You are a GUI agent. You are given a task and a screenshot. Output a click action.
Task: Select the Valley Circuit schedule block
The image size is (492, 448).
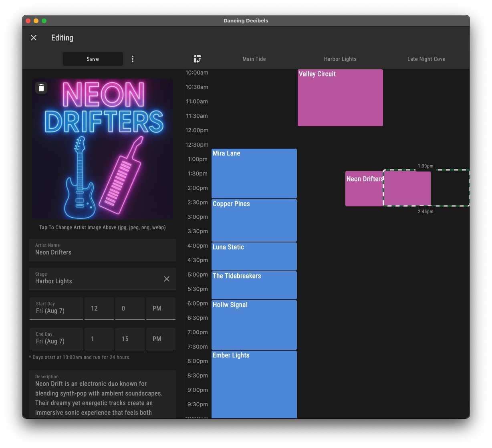pos(340,98)
